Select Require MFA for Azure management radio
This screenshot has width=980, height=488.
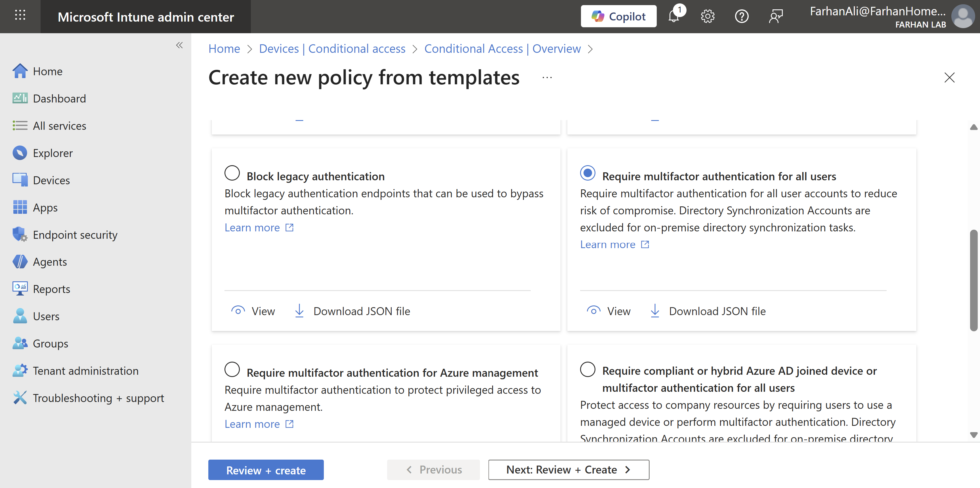coord(232,369)
